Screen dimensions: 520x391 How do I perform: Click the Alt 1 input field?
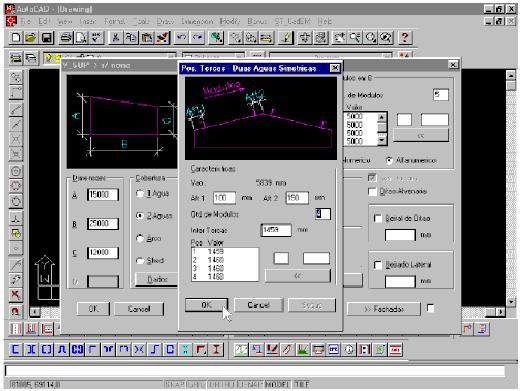coord(224,198)
